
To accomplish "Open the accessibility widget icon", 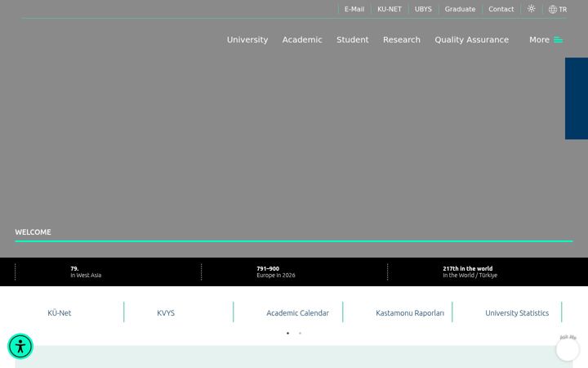I will pos(20,346).
